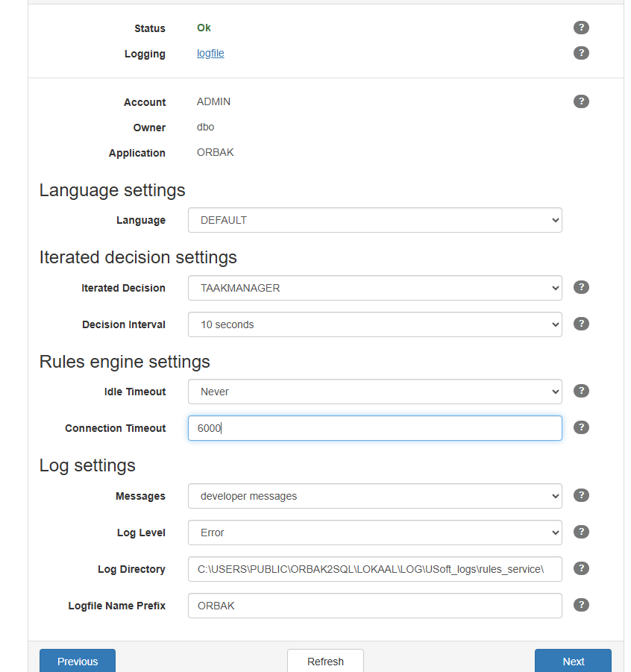Expand the Idle Timeout dropdown set to Never
Screen dimensions: 631x672
[374, 392]
